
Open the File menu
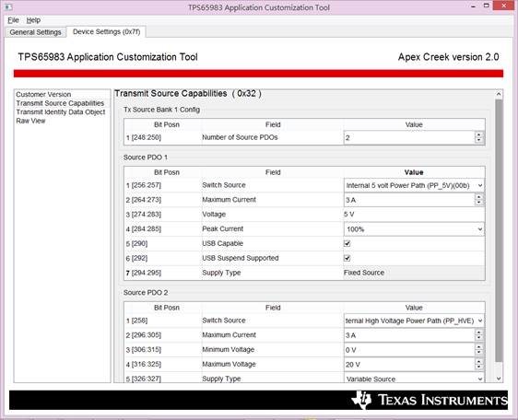click(x=13, y=20)
